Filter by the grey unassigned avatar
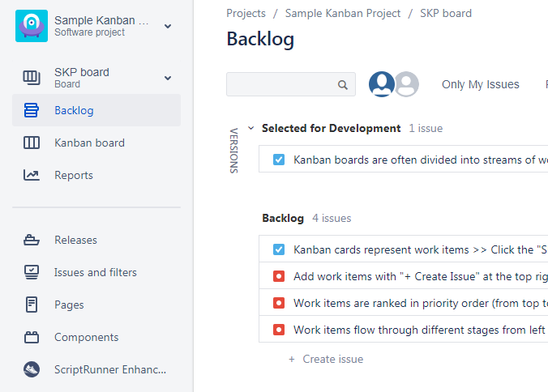 pos(406,84)
